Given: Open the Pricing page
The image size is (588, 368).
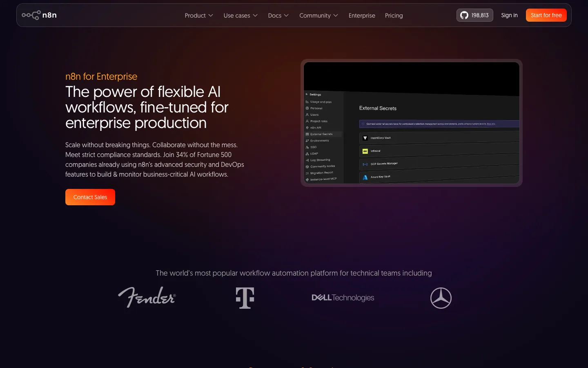Looking at the screenshot, I should pos(394,16).
